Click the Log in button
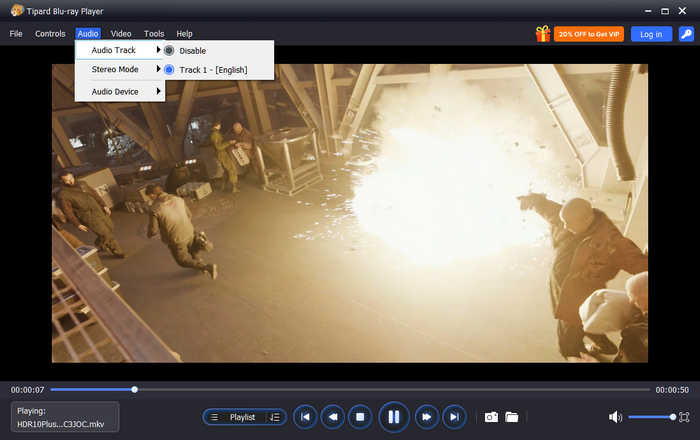700x440 pixels. point(651,34)
